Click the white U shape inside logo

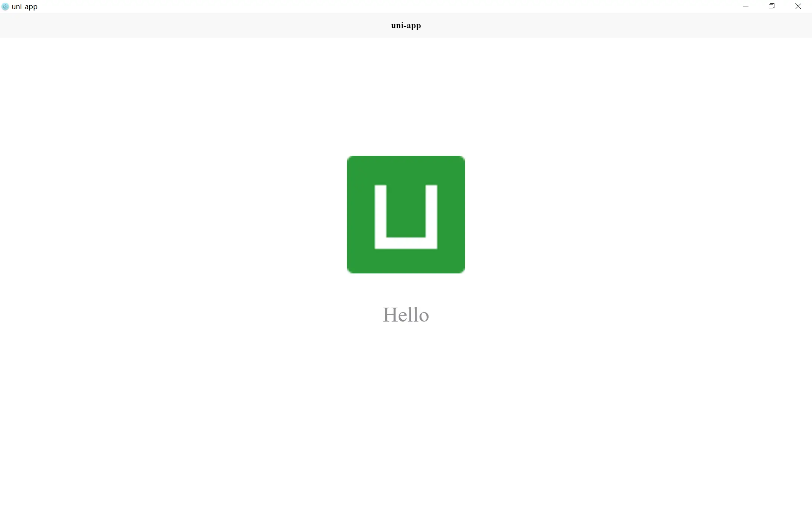pyautogui.click(x=406, y=243)
